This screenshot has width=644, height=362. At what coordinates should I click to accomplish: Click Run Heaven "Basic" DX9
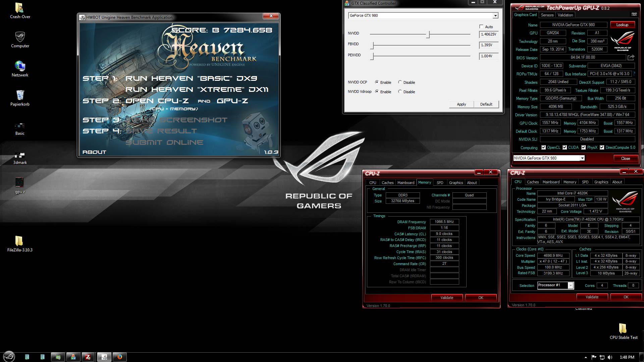[191, 78]
